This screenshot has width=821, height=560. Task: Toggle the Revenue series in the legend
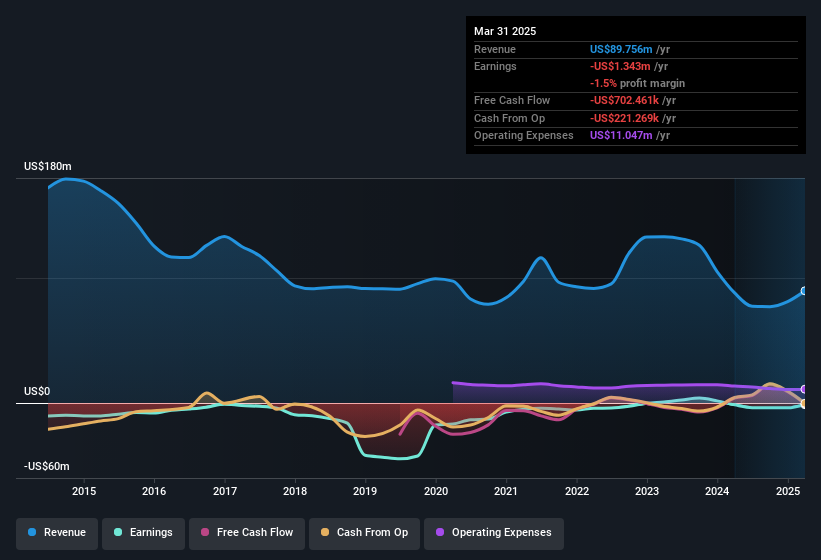coord(57,533)
